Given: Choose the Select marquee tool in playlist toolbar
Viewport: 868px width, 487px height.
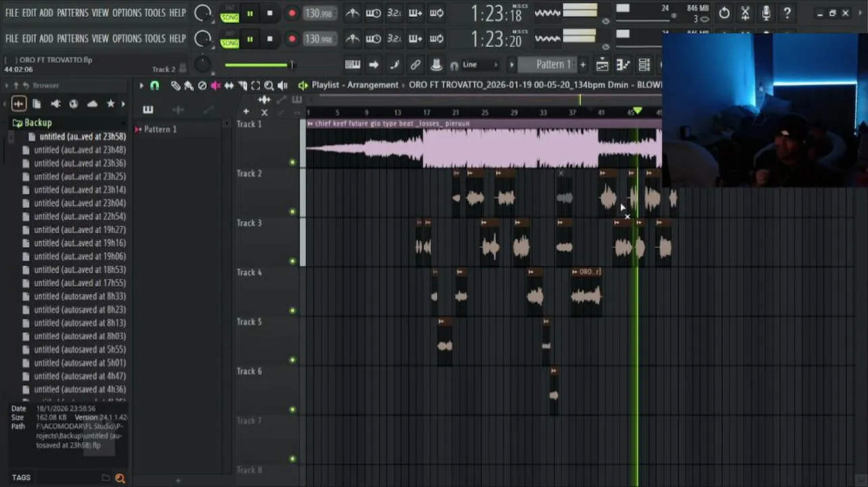Looking at the screenshot, I should tap(256, 86).
